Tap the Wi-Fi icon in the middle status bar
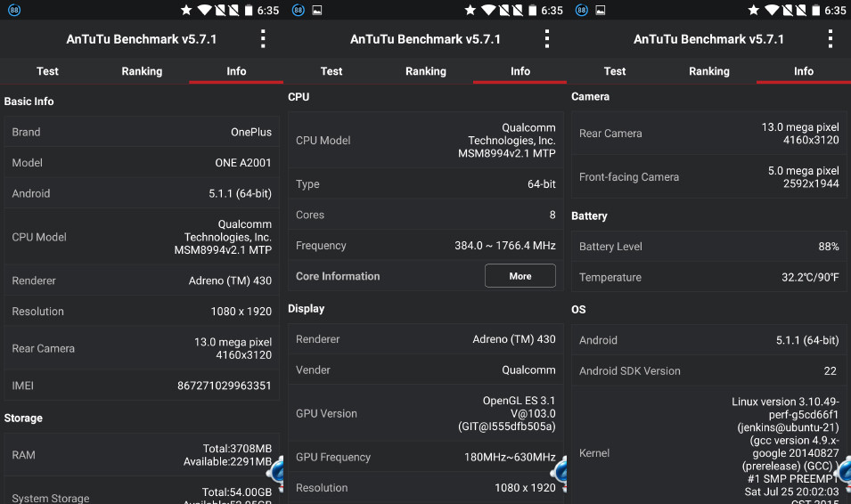 (x=488, y=11)
